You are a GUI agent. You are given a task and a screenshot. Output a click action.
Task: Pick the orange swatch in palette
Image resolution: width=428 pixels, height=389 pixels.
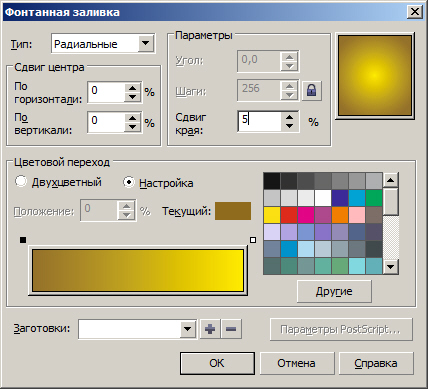(x=340, y=215)
